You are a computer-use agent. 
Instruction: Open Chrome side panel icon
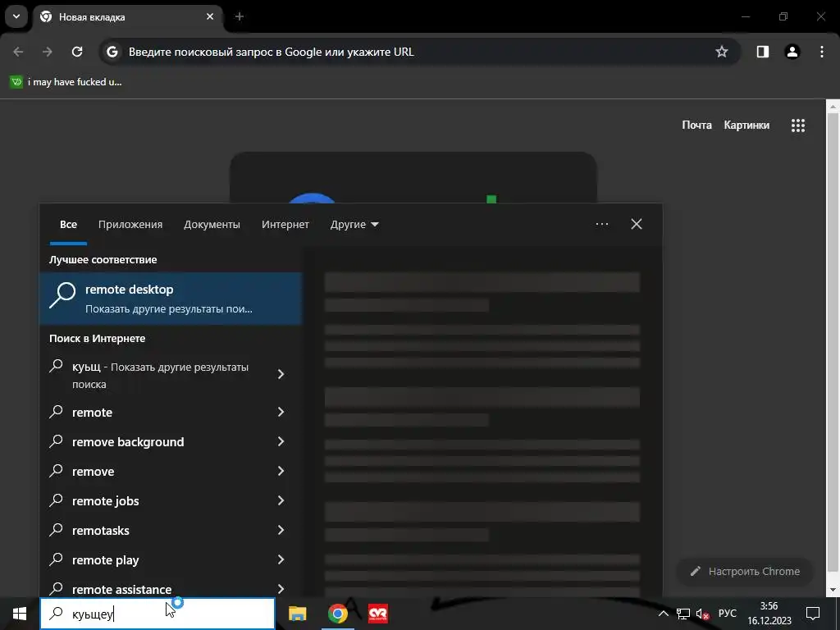762,52
